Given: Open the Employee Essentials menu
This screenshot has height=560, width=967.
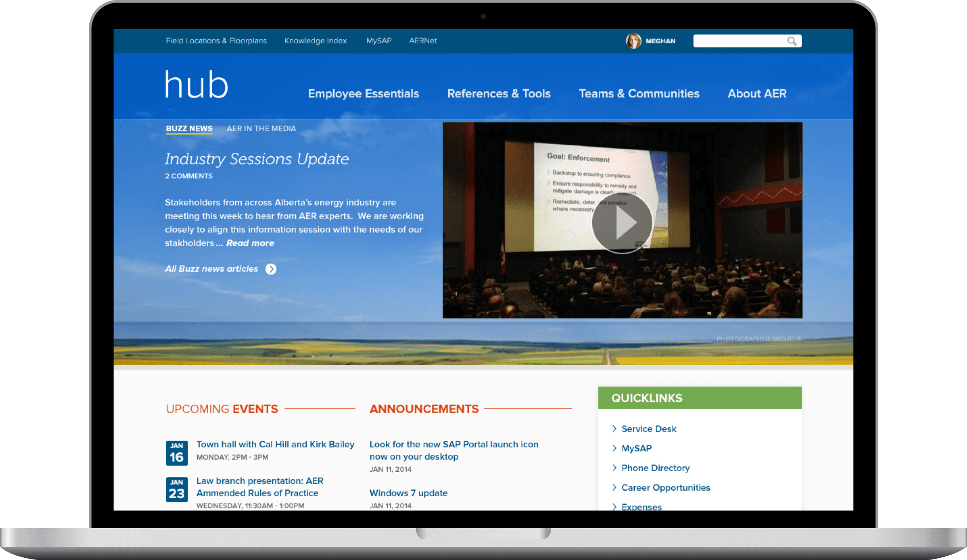Looking at the screenshot, I should point(363,94).
